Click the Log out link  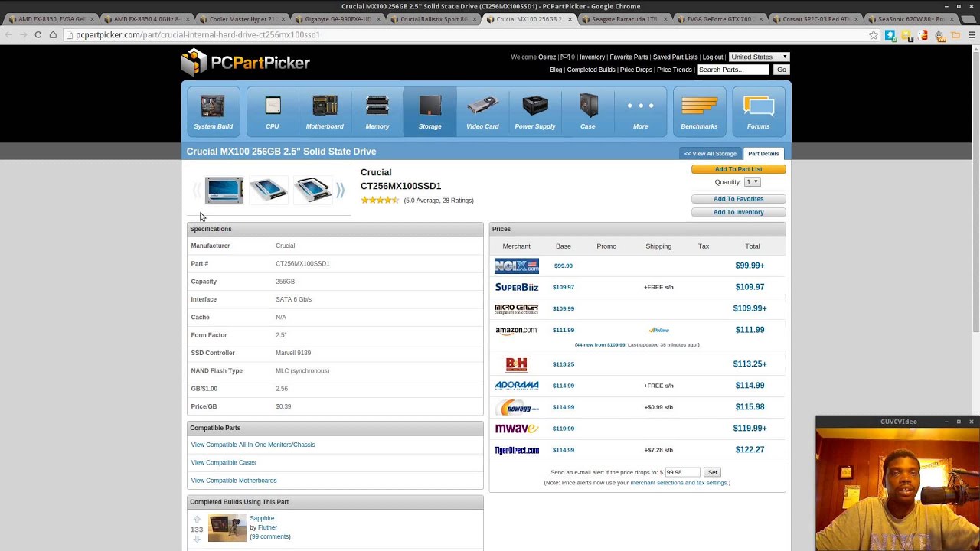[x=713, y=57]
